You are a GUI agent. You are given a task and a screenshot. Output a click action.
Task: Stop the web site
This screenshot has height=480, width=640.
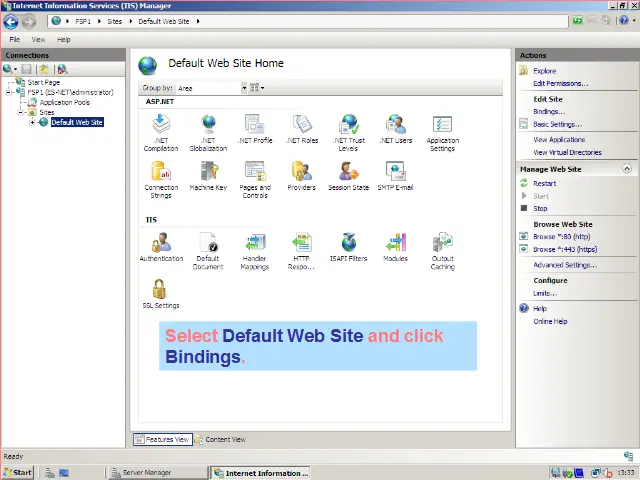point(540,209)
